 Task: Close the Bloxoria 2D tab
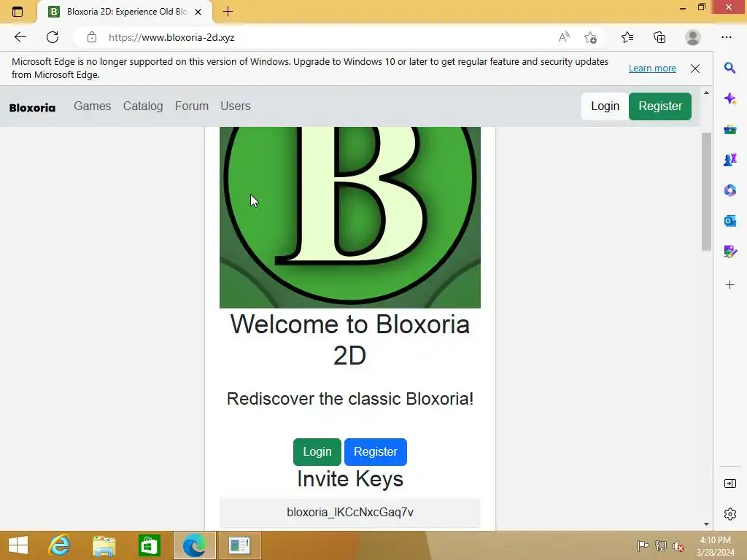[x=198, y=12]
